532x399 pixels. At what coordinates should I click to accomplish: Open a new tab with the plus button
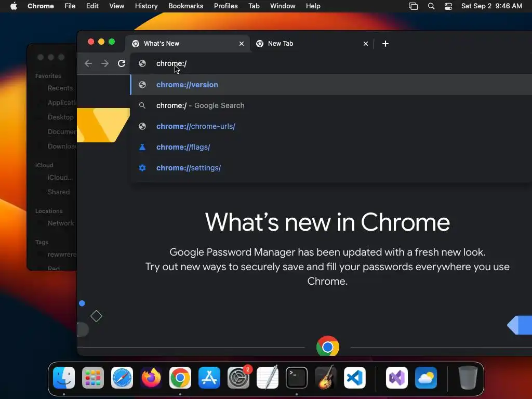[x=385, y=44]
